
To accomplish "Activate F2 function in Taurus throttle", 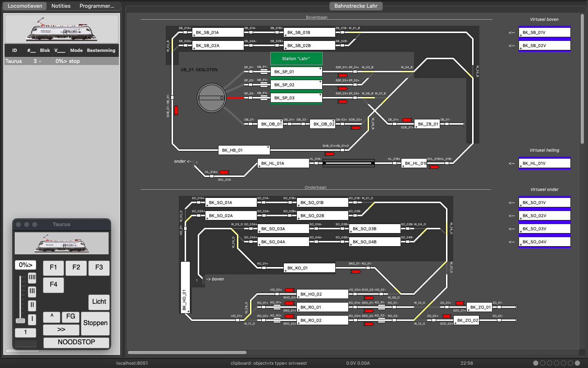I will [x=76, y=267].
